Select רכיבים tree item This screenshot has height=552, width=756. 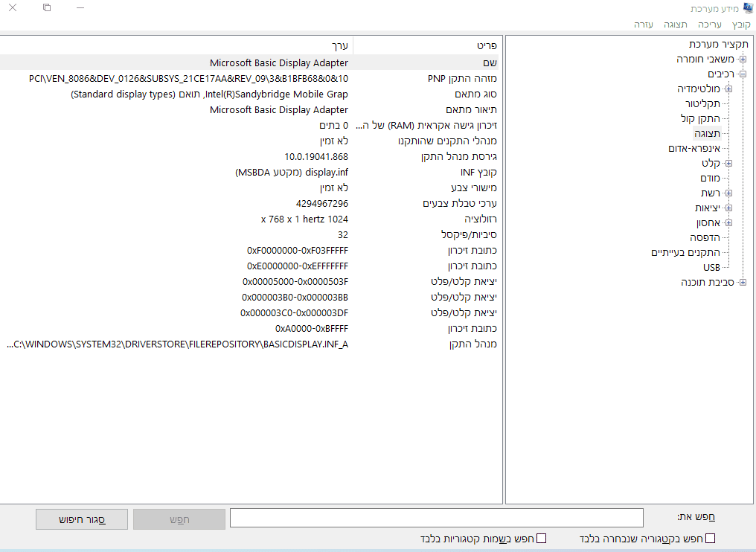721,74
